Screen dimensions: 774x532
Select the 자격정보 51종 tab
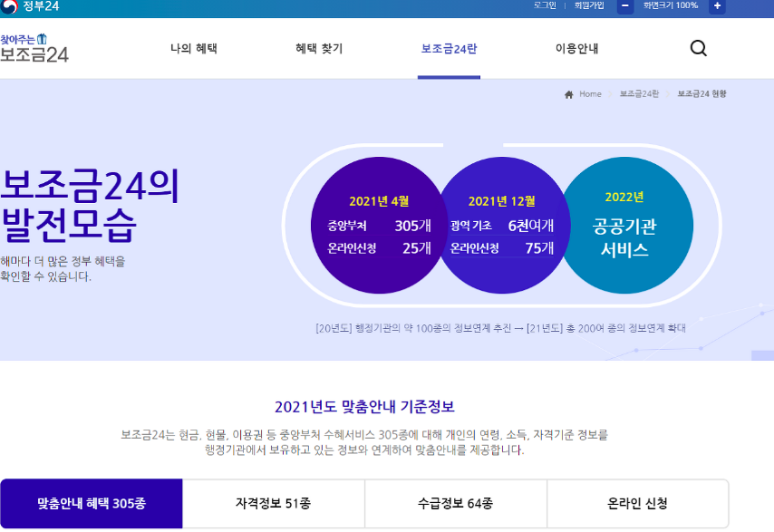click(274, 503)
